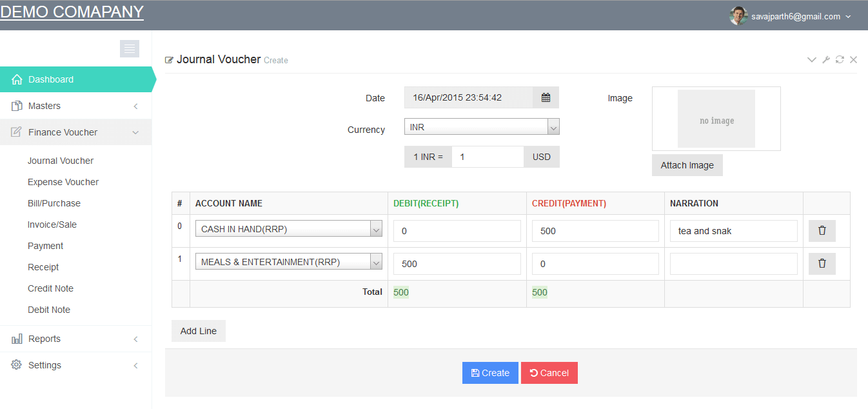The image size is (868, 409).
Task: Open panel settings wrench icon
Action: pos(826,60)
